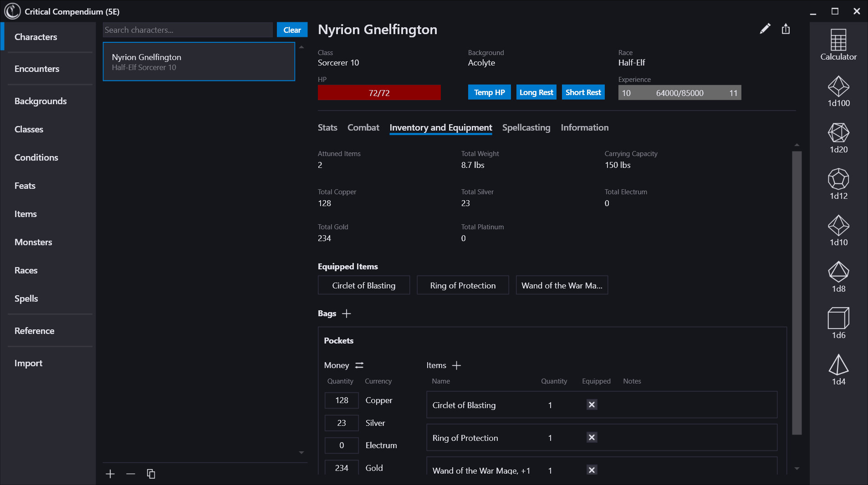Toggle equipped state of Wand of the War Mage
The height and width of the screenshot is (485, 868).
pyautogui.click(x=591, y=470)
